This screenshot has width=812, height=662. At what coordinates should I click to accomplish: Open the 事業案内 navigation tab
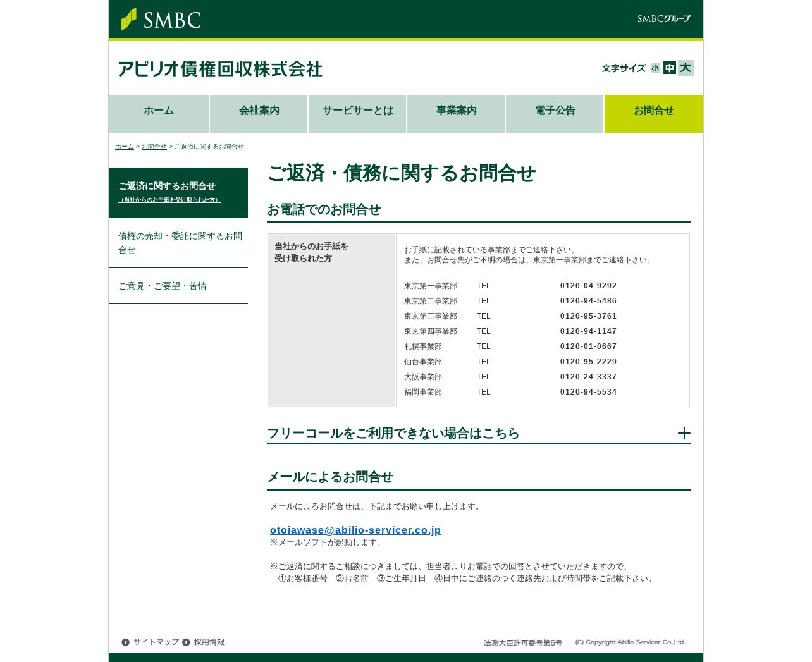point(456,114)
